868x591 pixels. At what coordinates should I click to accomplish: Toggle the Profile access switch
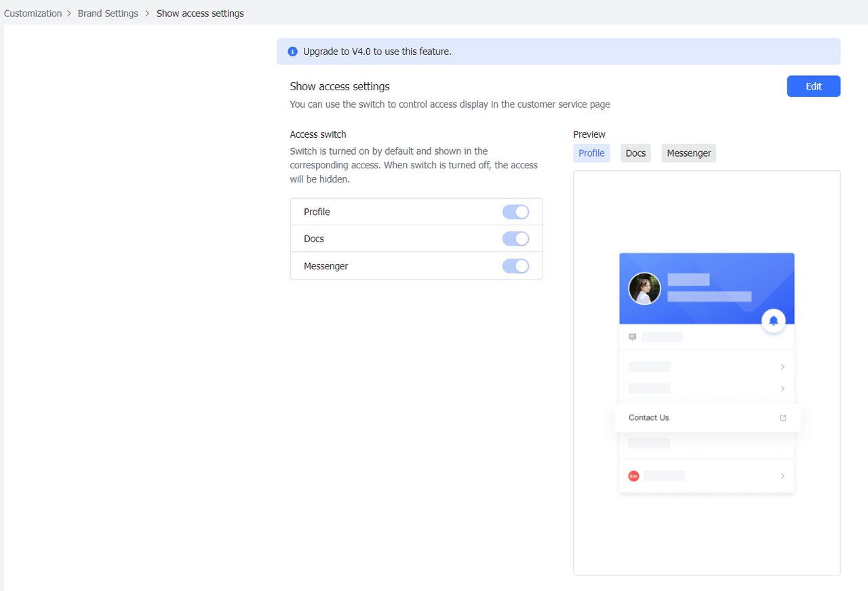[x=515, y=212]
